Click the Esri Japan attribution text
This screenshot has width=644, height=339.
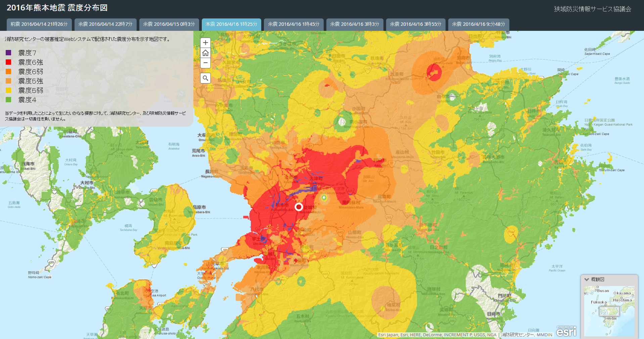437,335
